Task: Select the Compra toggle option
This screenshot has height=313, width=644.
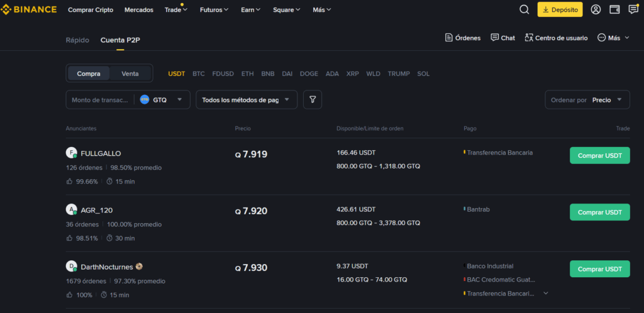Action: tap(89, 74)
